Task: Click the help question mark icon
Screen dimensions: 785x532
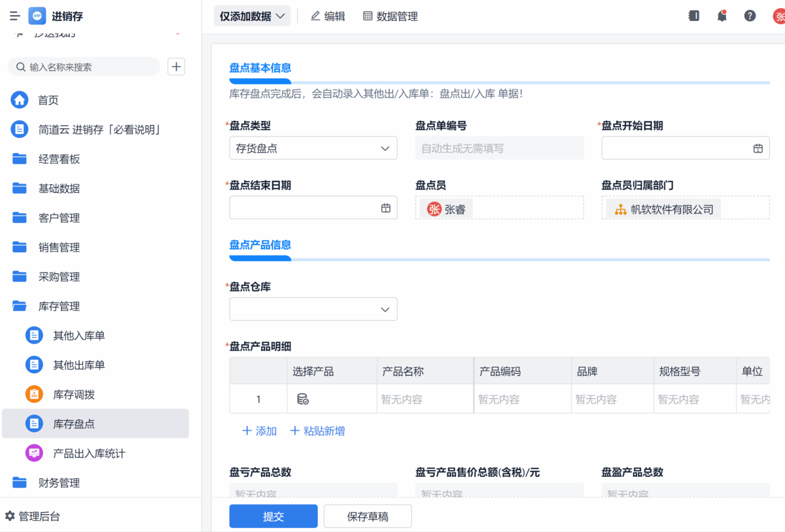Action: [750, 16]
